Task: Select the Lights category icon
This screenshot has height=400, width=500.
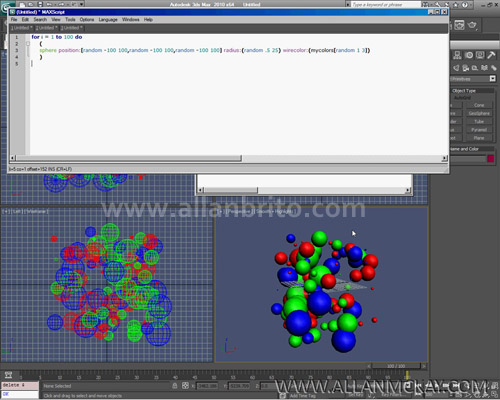Action: coord(456,68)
